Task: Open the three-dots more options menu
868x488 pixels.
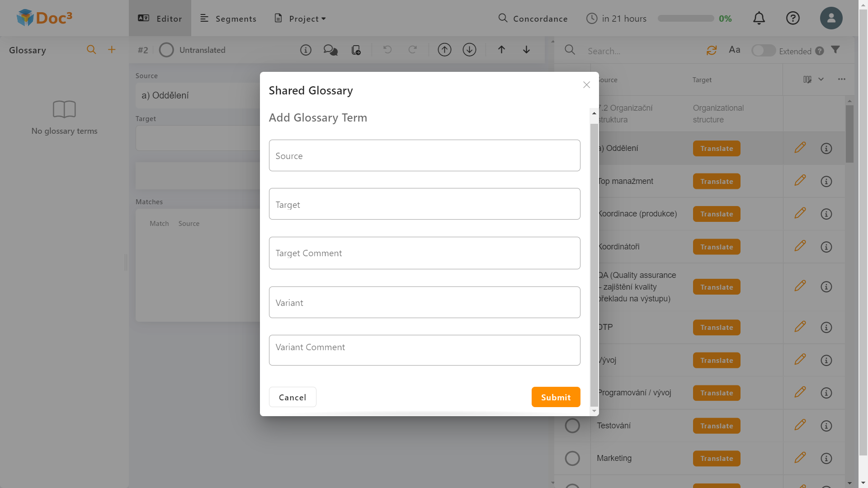Action: pos(841,80)
